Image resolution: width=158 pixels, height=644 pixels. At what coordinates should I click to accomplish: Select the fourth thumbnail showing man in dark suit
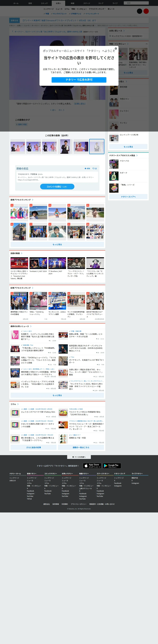(65, 147)
